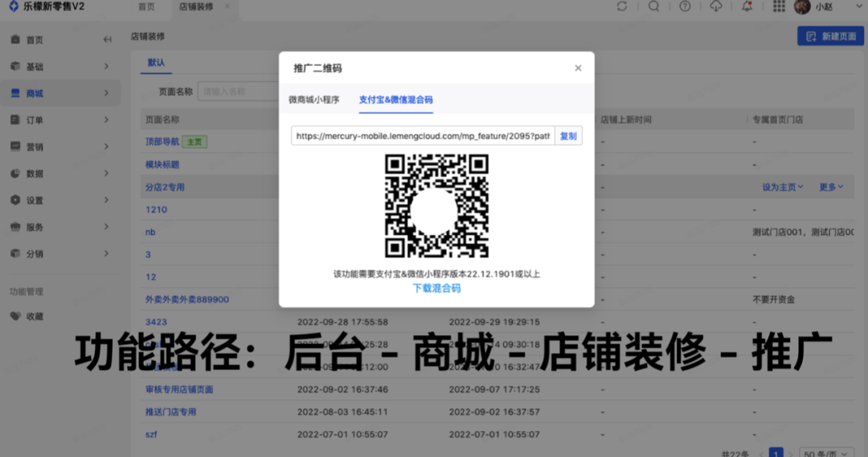Click the 订单 sidebar order icon
The height and width of the screenshot is (457, 868).
click(15, 120)
